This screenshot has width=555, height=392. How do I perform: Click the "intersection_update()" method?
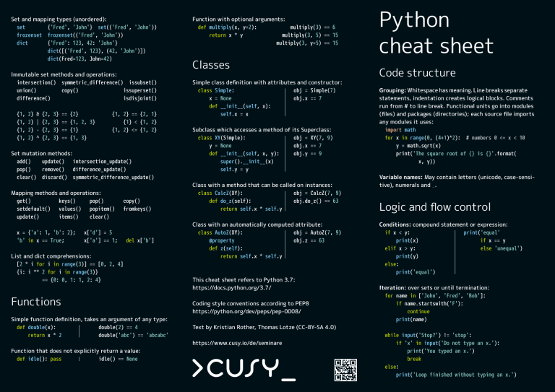[102, 162]
